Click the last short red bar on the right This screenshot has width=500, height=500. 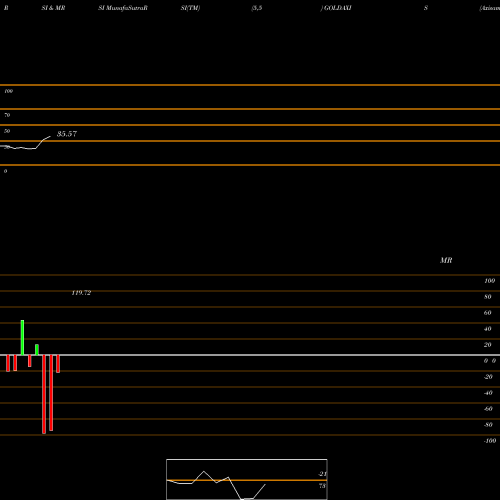tap(58, 364)
